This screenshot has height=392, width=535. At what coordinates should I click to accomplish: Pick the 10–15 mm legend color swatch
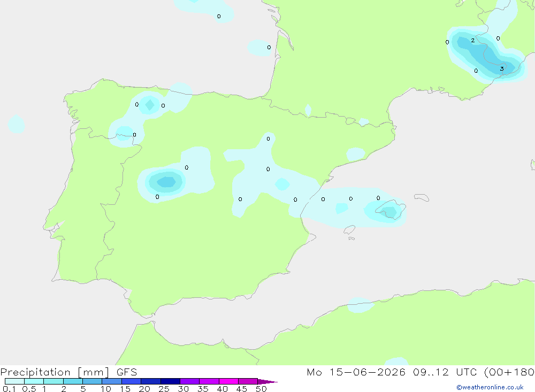click(112, 381)
